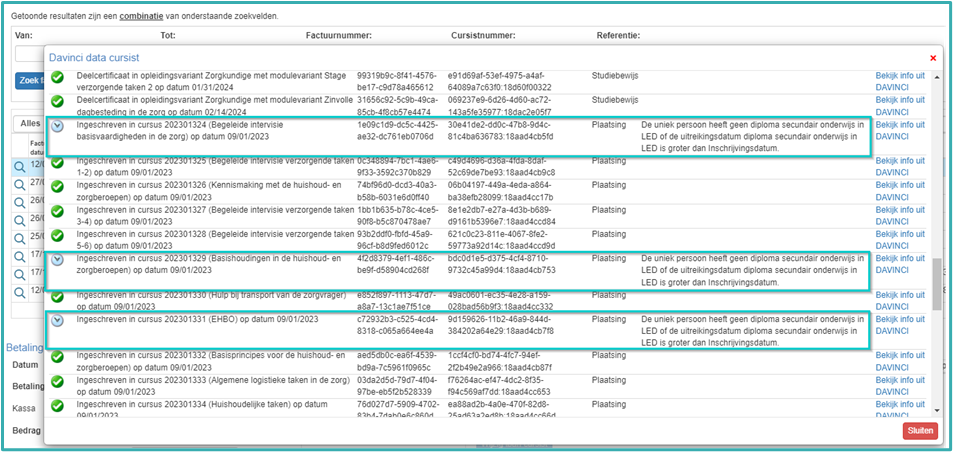Image resolution: width=953 pixels, height=452 pixels.
Task: Select text 'Ingeschreven in cursus 202301331 (EHBO)'
Action: click(x=198, y=319)
